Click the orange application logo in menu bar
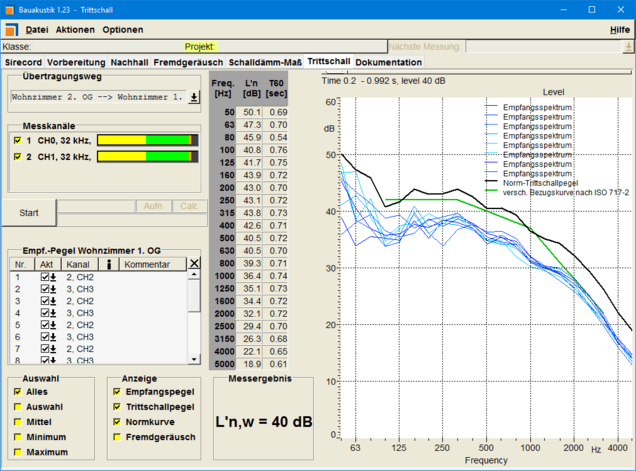 12,30
